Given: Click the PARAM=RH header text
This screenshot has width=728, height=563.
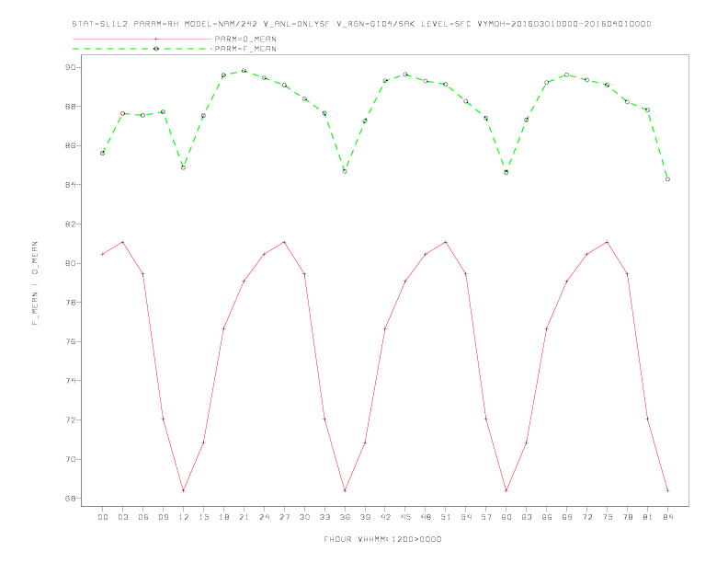Looking at the screenshot, I should tap(156, 24).
